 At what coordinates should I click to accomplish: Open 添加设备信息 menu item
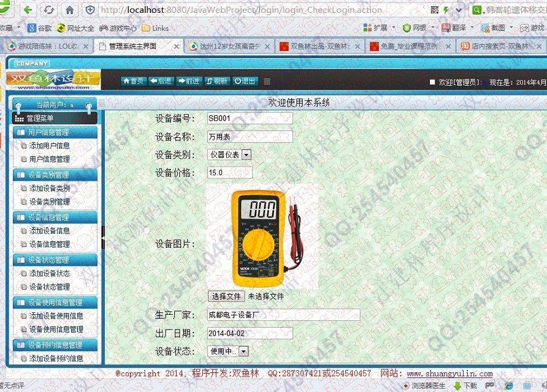click(49, 231)
